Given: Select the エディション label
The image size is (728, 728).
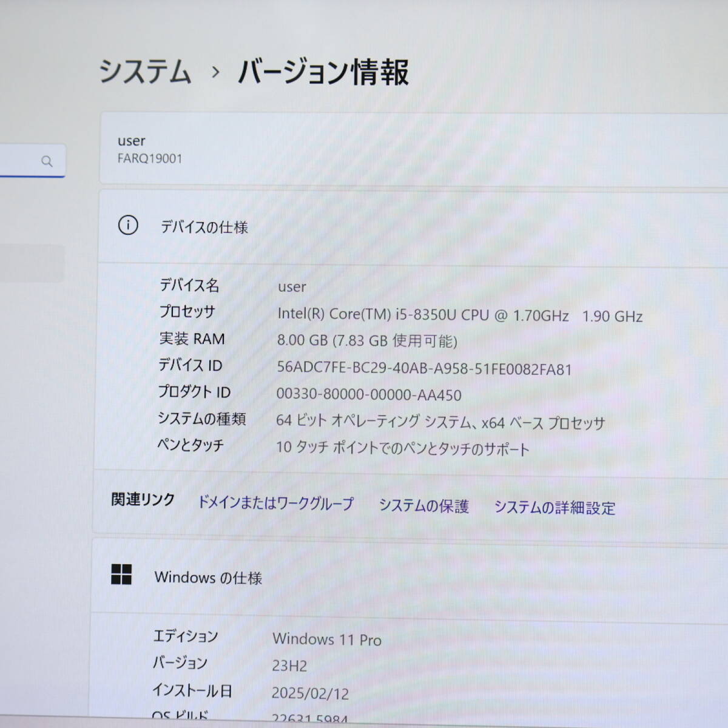Looking at the screenshot, I should click(185, 636).
